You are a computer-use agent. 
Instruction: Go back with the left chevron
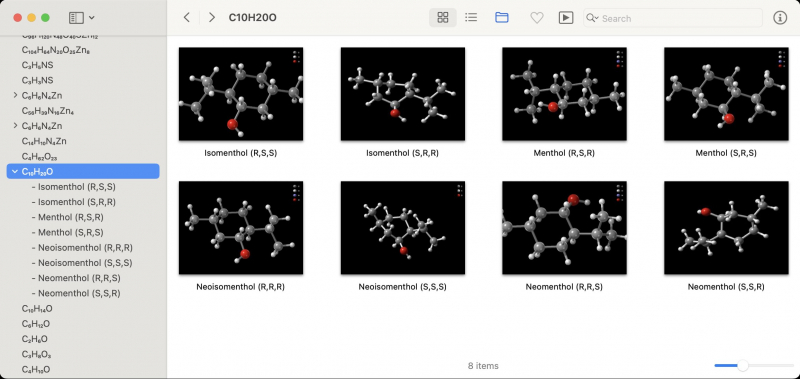click(x=187, y=18)
